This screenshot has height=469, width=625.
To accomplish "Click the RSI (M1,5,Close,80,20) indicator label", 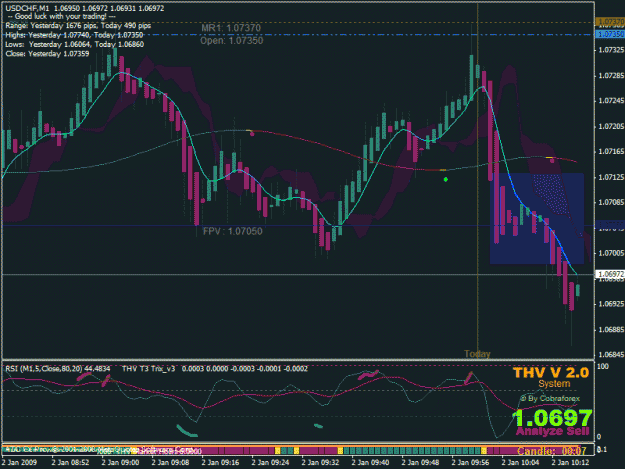I will click(x=58, y=369).
